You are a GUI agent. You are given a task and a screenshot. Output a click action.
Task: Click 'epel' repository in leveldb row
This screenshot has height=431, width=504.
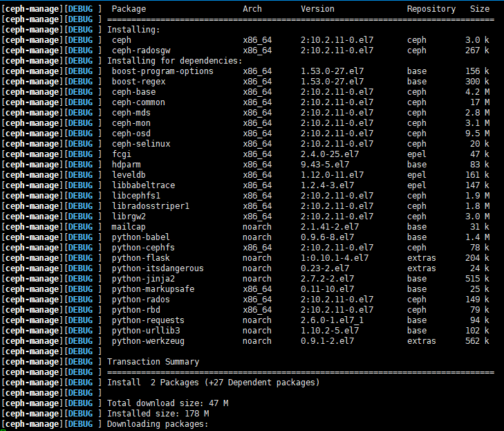417,175
